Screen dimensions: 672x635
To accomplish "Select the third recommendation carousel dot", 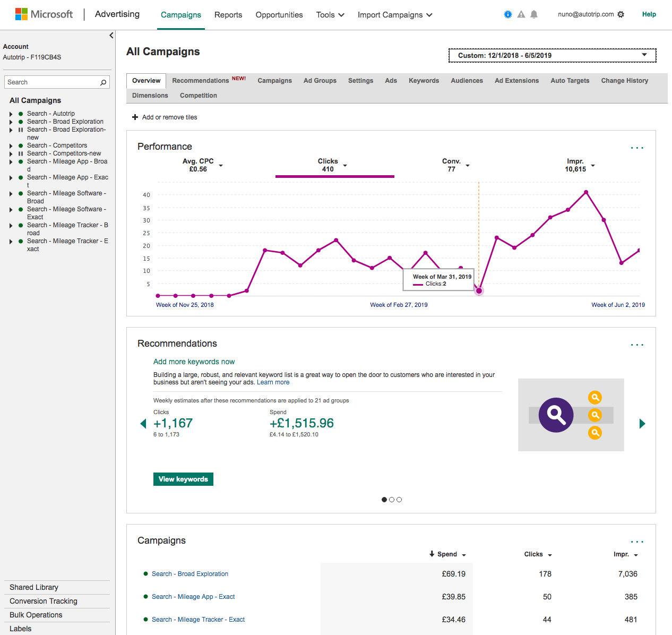I will tap(399, 500).
